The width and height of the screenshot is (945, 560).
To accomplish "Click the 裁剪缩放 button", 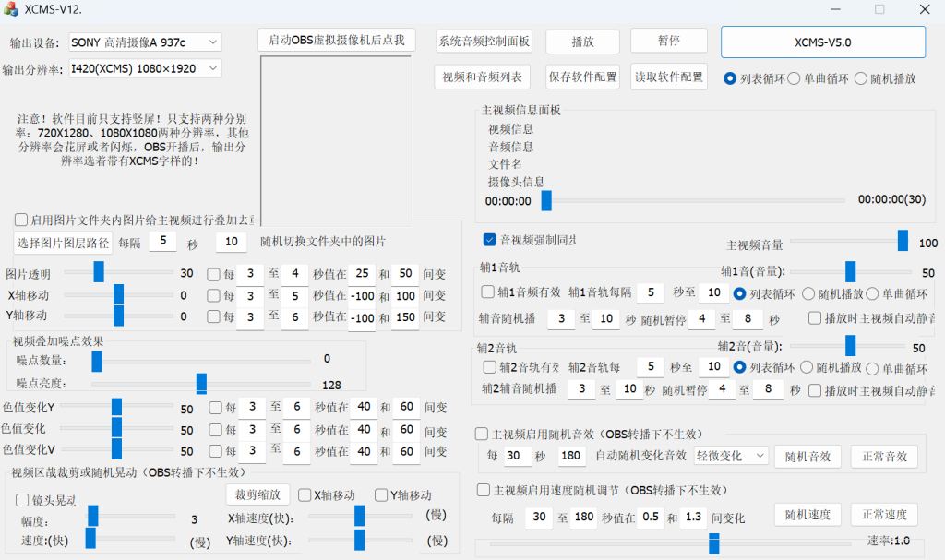I will point(257,494).
